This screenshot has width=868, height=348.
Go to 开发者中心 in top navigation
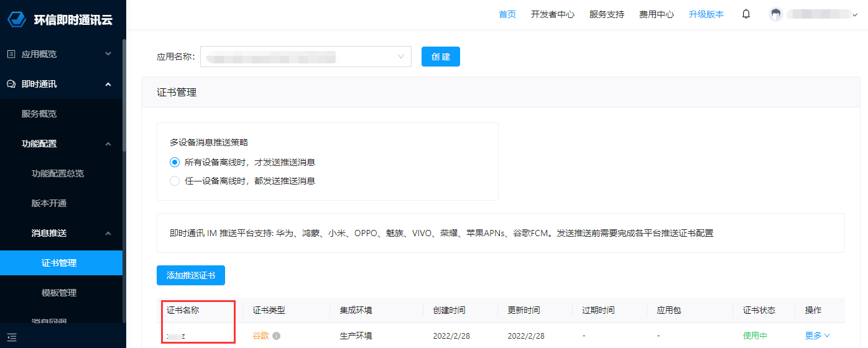(552, 14)
